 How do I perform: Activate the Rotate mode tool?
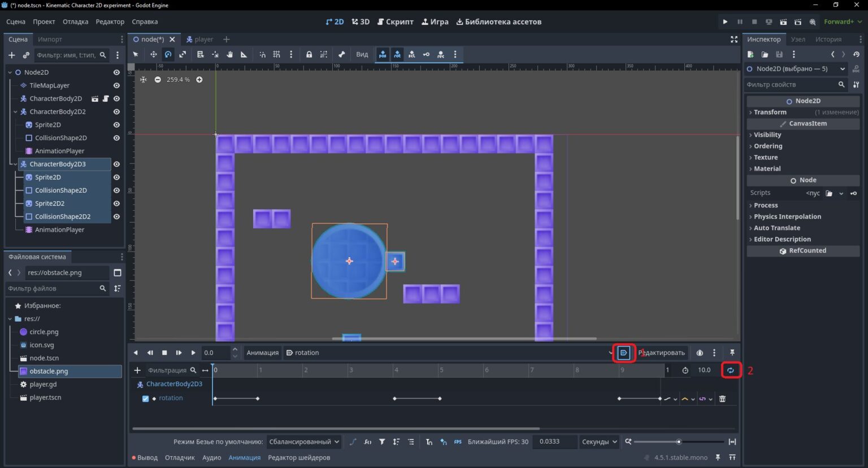pyautogui.click(x=168, y=54)
